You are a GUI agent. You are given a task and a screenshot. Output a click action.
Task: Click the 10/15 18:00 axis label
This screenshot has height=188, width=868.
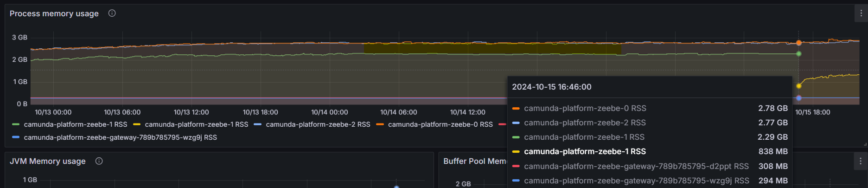[813, 112]
